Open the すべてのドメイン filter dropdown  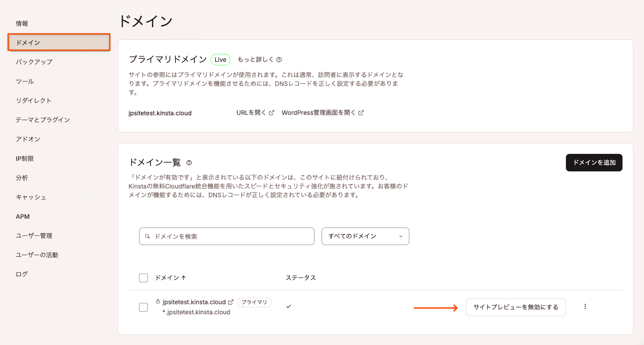point(365,236)
